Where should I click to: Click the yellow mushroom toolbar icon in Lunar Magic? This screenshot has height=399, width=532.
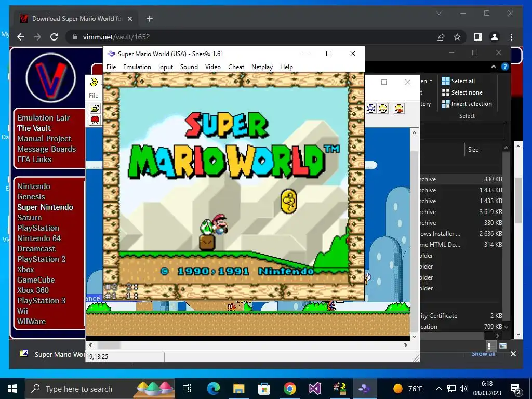coord(383,109)
